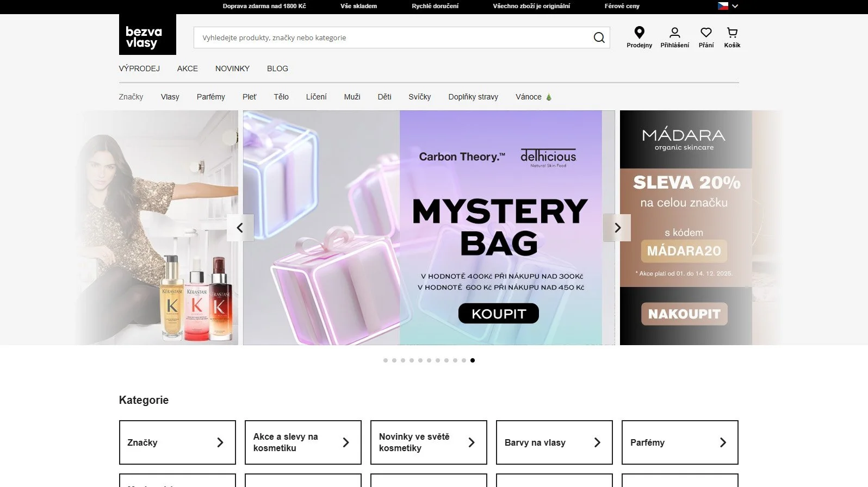The height and width of the screenshot is (487, 868).
Task: Jump to the first carousel slide dot
Action: coord(386,360)
